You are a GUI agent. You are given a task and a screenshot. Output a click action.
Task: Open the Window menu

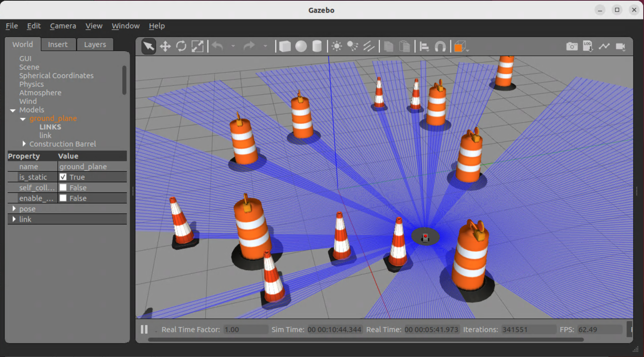(126, 26)
